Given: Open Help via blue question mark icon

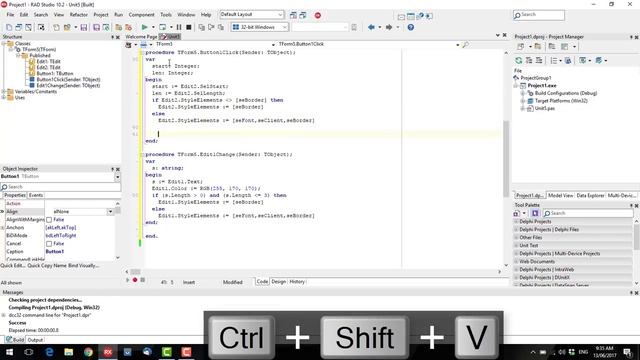Looking at the screenshot, I should tap(411, 27).
